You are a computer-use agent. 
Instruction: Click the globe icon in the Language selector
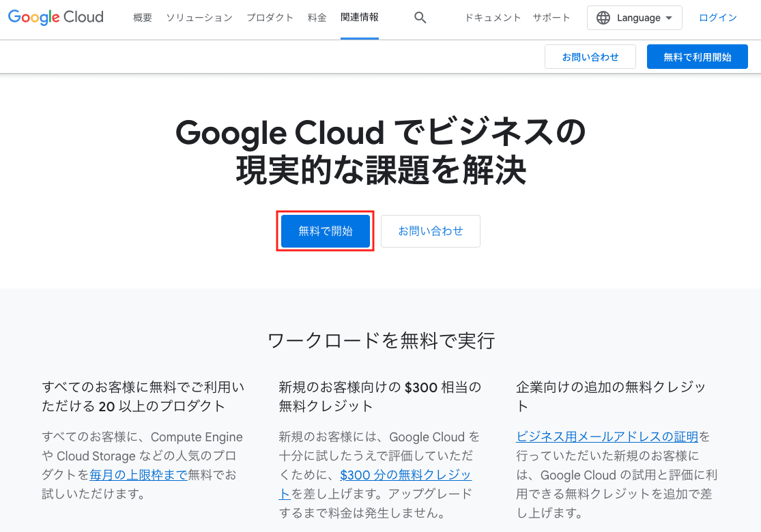603,18
